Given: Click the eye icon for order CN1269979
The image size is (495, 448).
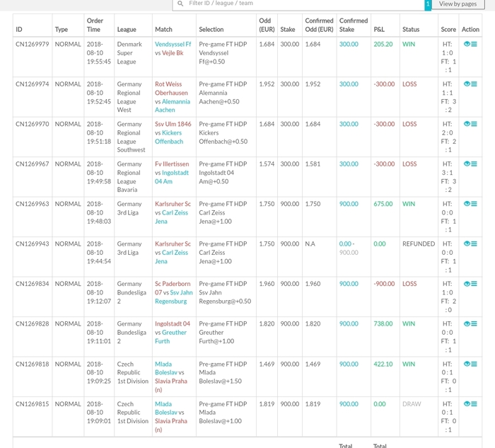Looking at the screenshot, I should pyautogui.click(x=467, y=44).
